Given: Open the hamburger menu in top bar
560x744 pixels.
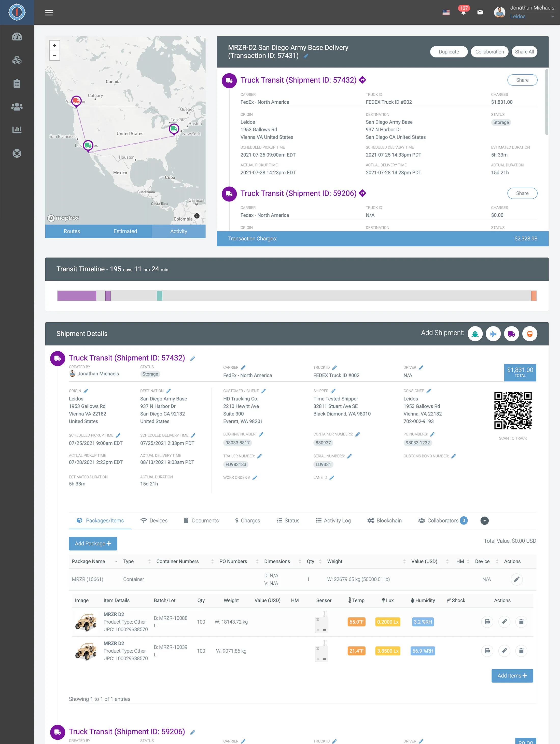Looking at the screenshot, I should click(49, 13).
